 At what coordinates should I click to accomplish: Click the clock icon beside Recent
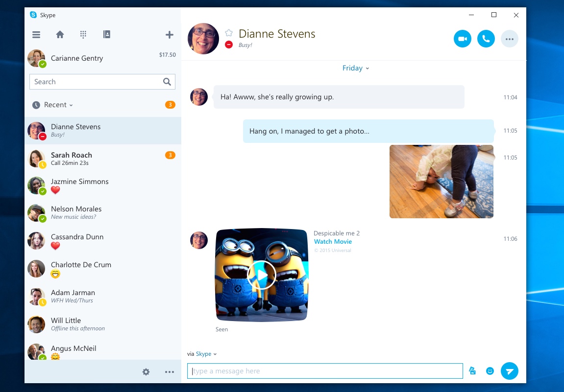tap(36, 105)
